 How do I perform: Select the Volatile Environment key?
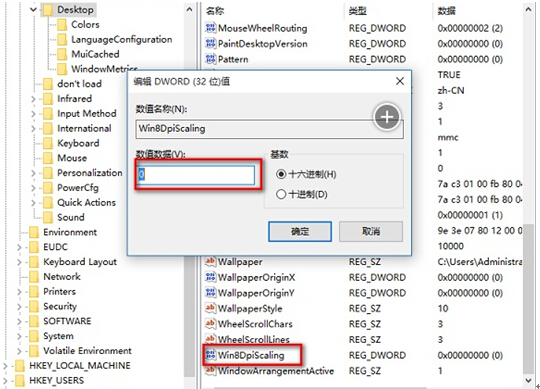87,350
